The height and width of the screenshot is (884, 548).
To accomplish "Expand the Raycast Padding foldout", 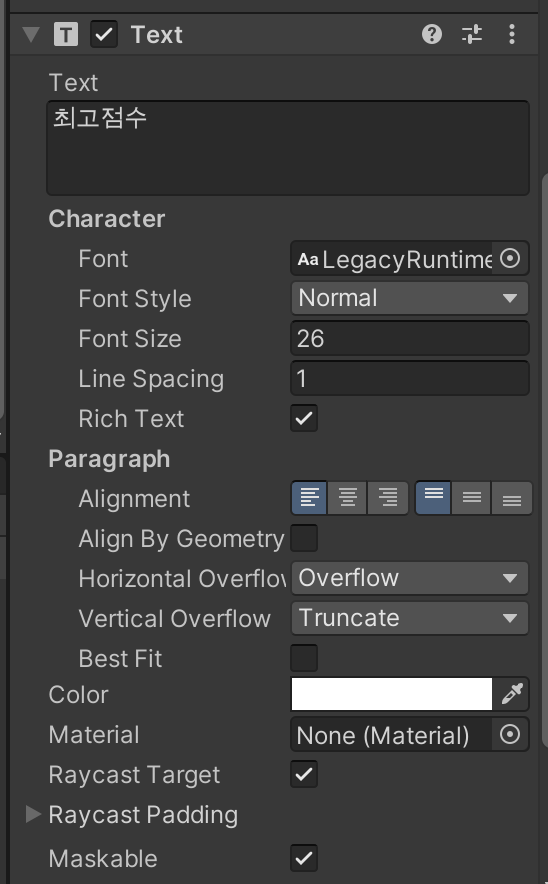I will click(x=33, y=814).
